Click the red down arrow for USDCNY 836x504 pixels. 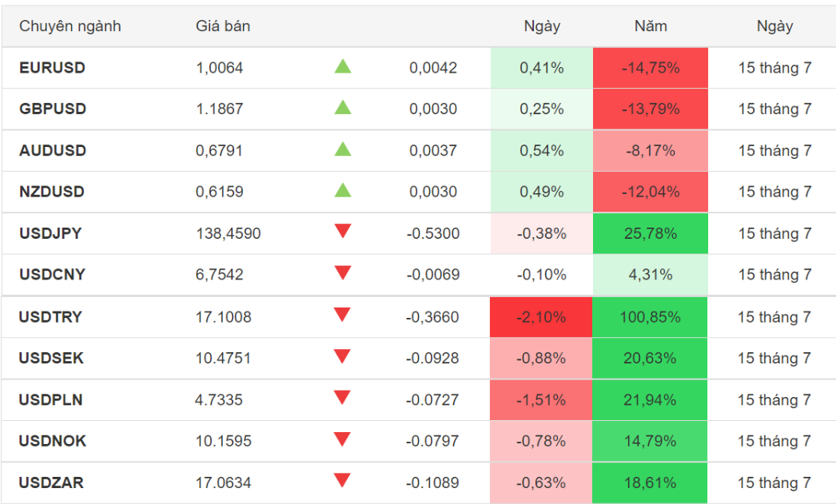[343, 274]
